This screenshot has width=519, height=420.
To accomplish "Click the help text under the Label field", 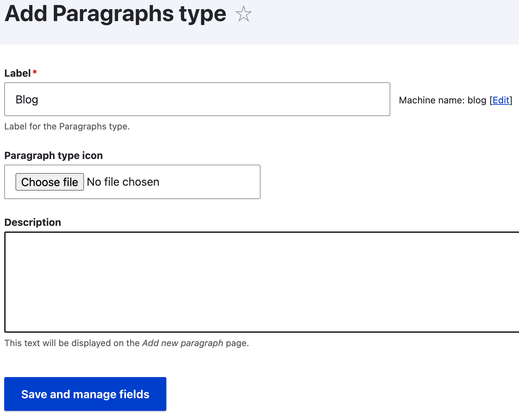I will click(x=67, y=126).
